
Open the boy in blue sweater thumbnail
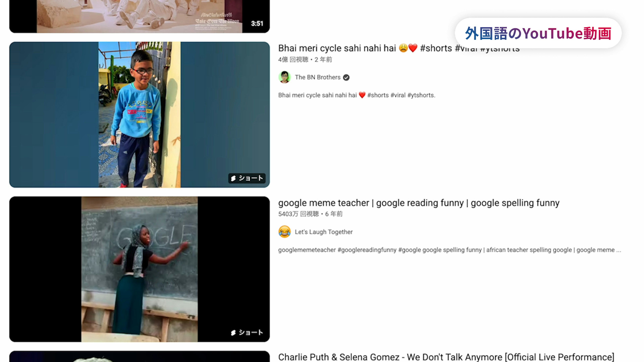point(140,115)
